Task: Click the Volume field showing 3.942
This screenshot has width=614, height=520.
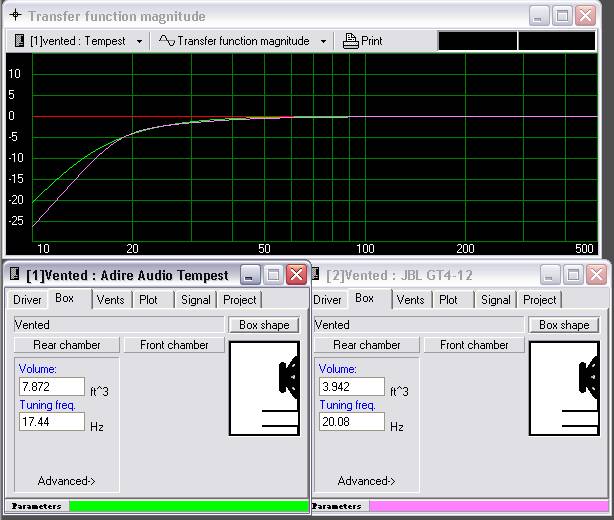Action: click(x=352, y=387)
